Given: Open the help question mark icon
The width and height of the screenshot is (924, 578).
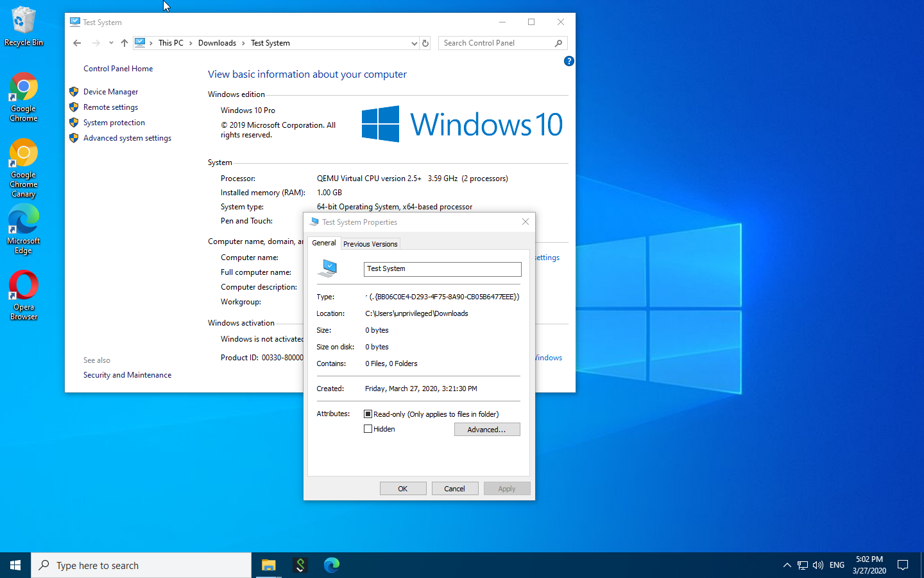Looking at the screenshot, I should pos(569,61).
